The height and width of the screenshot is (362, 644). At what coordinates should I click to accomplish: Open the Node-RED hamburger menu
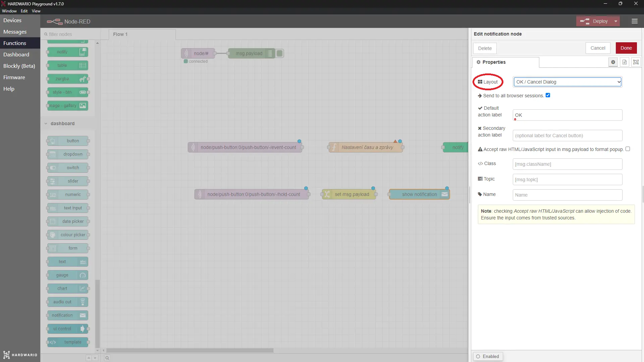(634, 21)
